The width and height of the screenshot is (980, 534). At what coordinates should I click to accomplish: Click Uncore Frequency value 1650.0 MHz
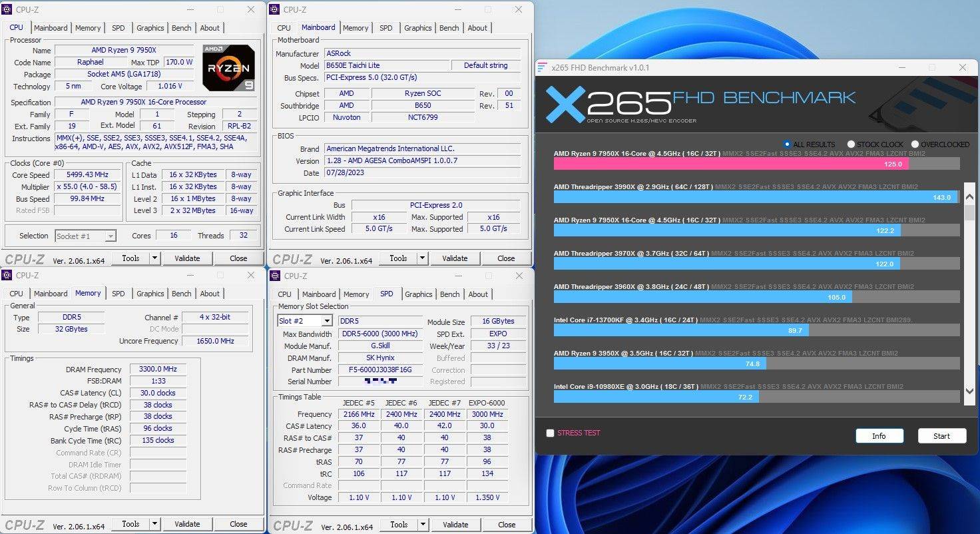pyautogui.click(x=214, y=341)
